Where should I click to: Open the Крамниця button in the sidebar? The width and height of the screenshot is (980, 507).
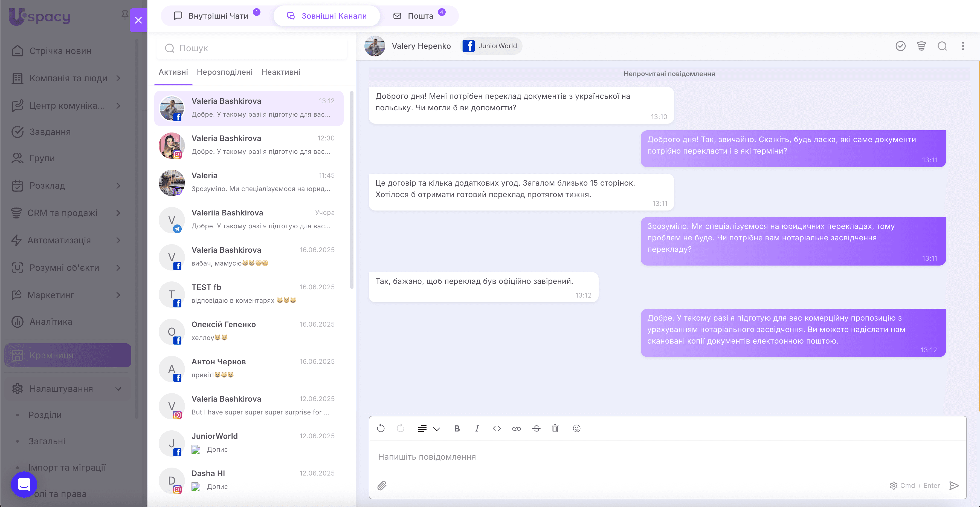click(x=68, y=355)
